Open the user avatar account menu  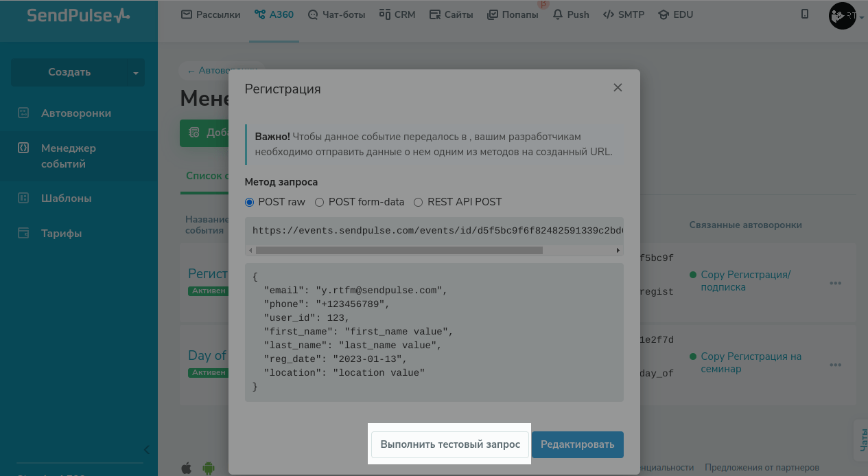click(x=844, y=15)
